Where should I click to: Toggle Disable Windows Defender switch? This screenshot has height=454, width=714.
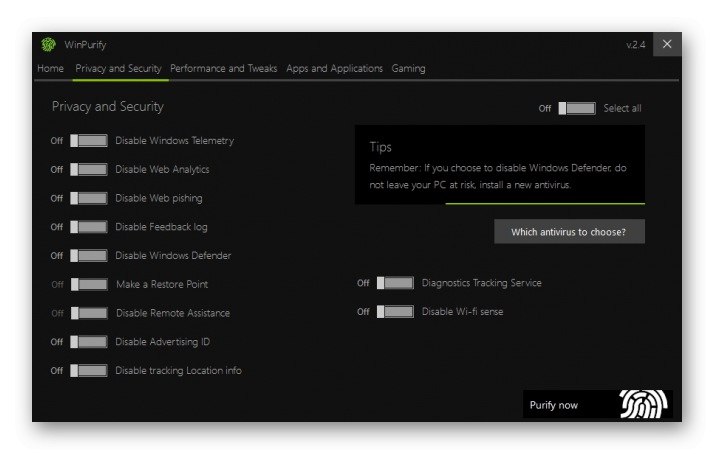pyautogui.click(x=89, y=255)
